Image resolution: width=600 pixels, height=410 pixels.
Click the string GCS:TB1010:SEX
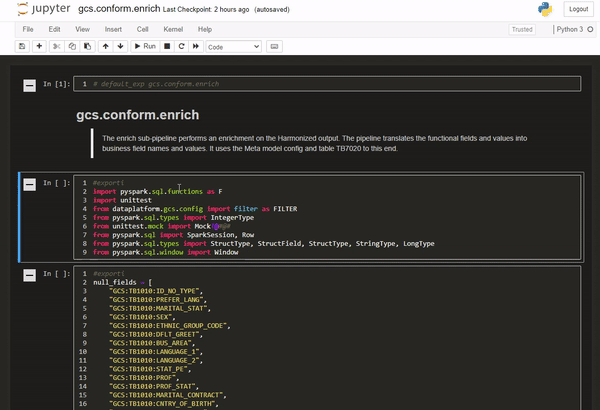(x=140, y=317)
